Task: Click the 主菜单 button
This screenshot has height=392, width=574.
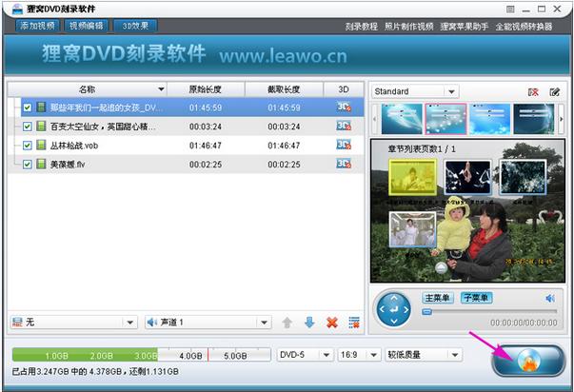Action: point(438,298)
